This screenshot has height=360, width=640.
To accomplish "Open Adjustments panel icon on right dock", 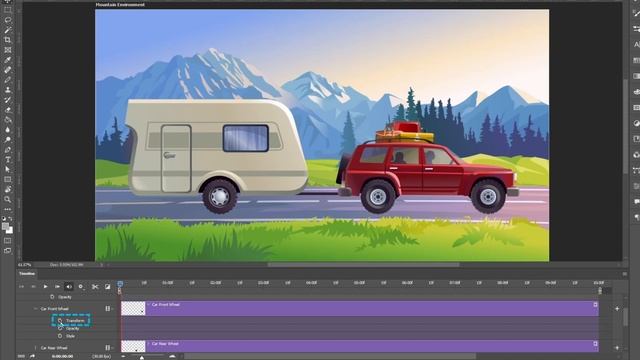I will [x=636, y=123].
